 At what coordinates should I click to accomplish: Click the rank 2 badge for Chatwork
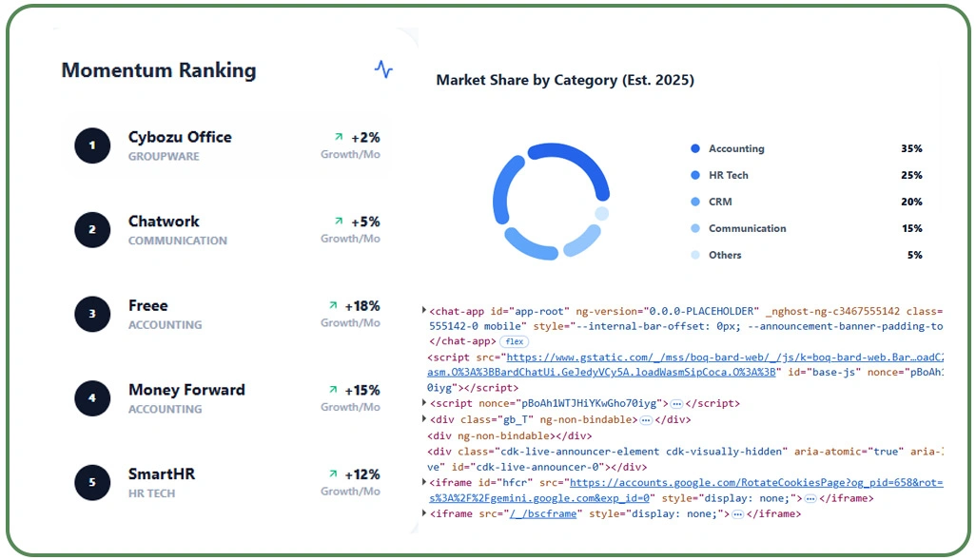pyautogui.click(x=92, y=229)
